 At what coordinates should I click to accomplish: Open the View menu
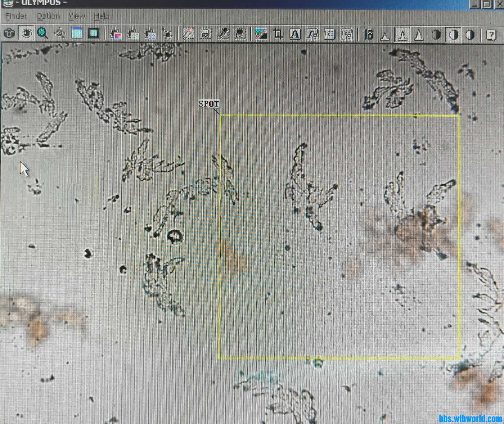click(x=77, y=17)
